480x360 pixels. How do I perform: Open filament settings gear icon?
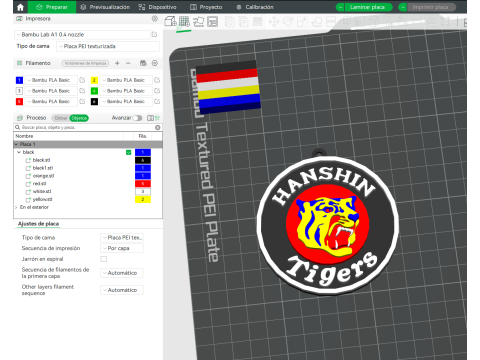point(155,63)
